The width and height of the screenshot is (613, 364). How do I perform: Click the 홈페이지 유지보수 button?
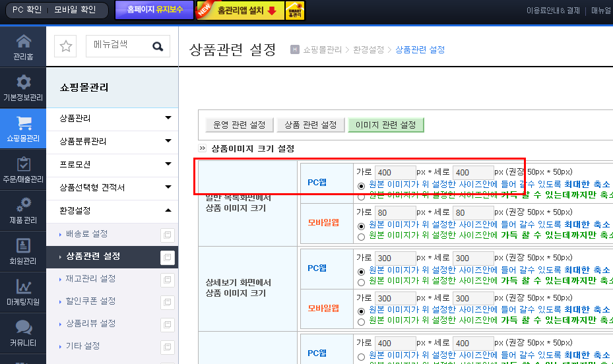pos(154,10)
